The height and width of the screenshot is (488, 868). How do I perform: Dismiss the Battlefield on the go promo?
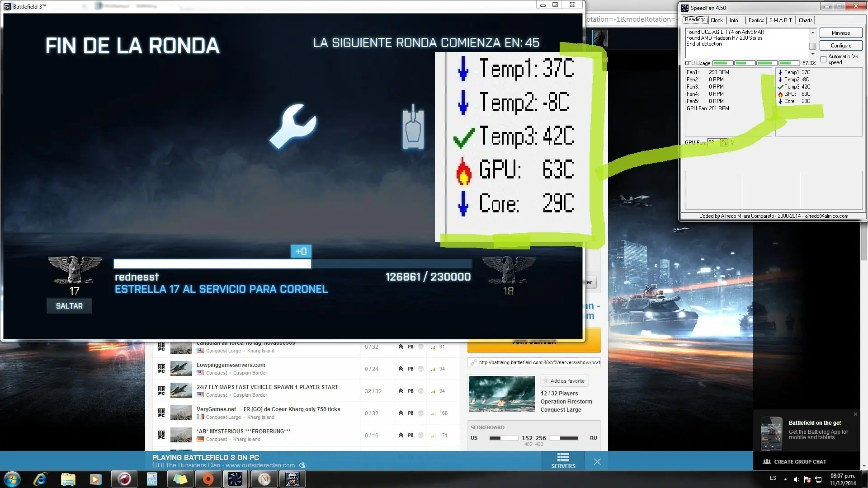pos(855,414)
